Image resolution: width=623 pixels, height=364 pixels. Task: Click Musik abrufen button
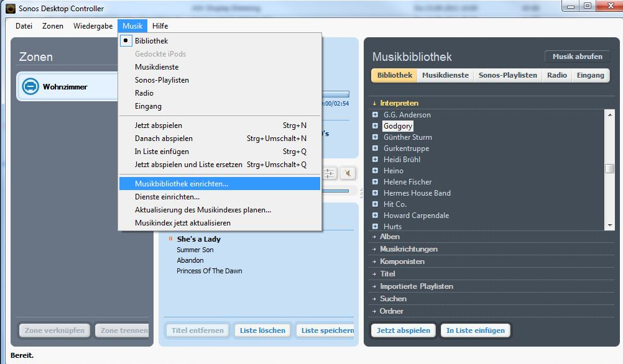(x=578, y=57)
